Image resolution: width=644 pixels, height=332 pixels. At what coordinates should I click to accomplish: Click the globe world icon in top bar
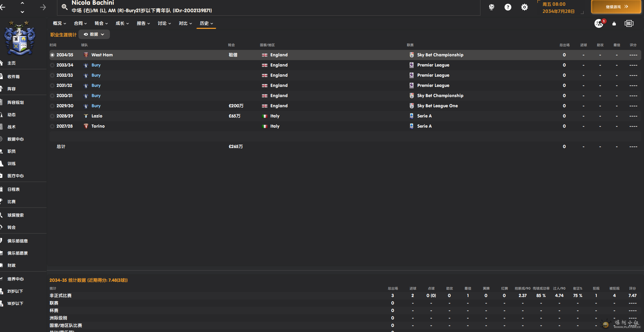pos(491,7)
